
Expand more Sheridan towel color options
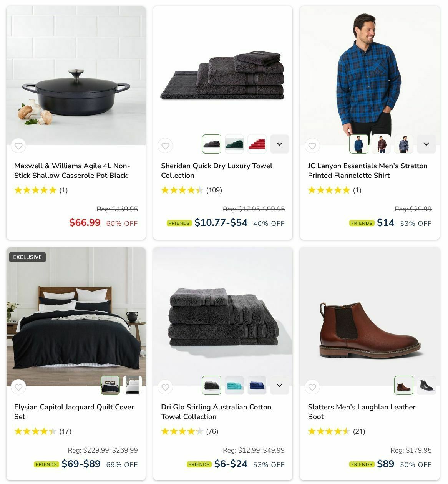(x=280, y=144)
